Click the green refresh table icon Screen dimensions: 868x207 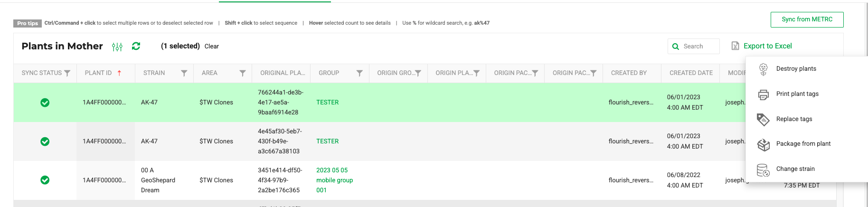pos(136,46)
